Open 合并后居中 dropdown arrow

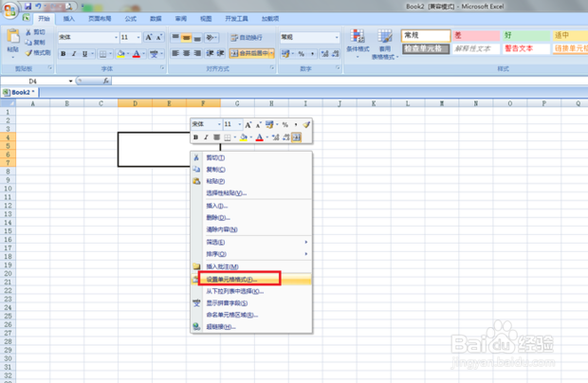pyautogui.click(x=271, y=54)
